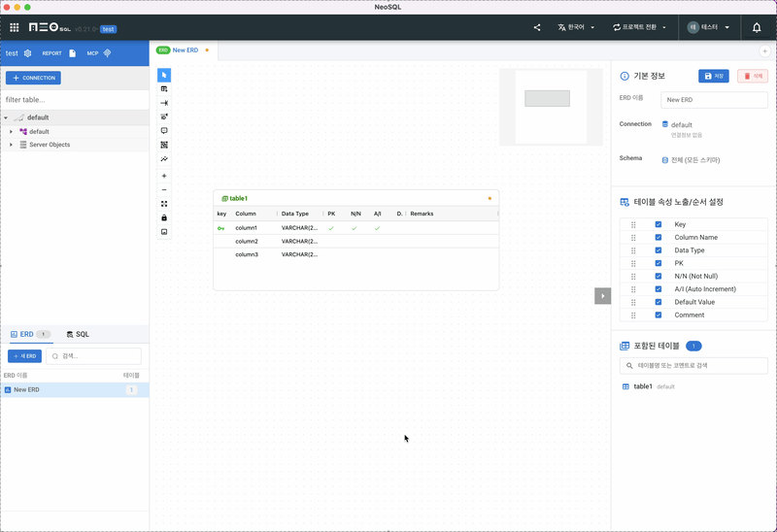Click the fit-to-screen icon
This screenshot has width=777, height=532.
coord(164,204)
